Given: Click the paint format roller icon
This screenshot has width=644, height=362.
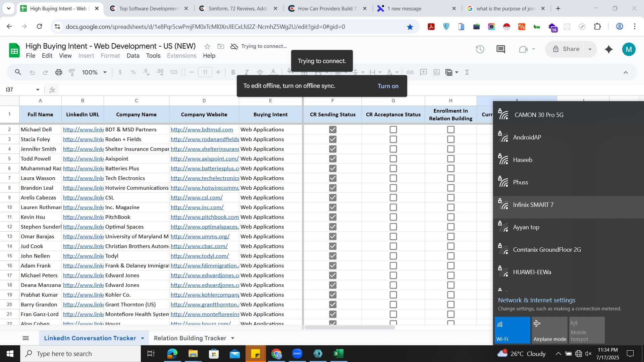Looking at the screenshot, I should coord(72,72).
